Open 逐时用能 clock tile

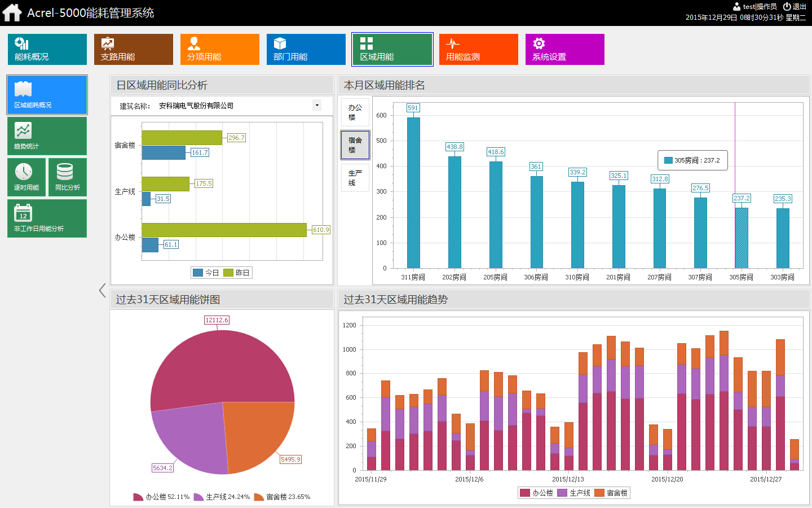[27, 177]
